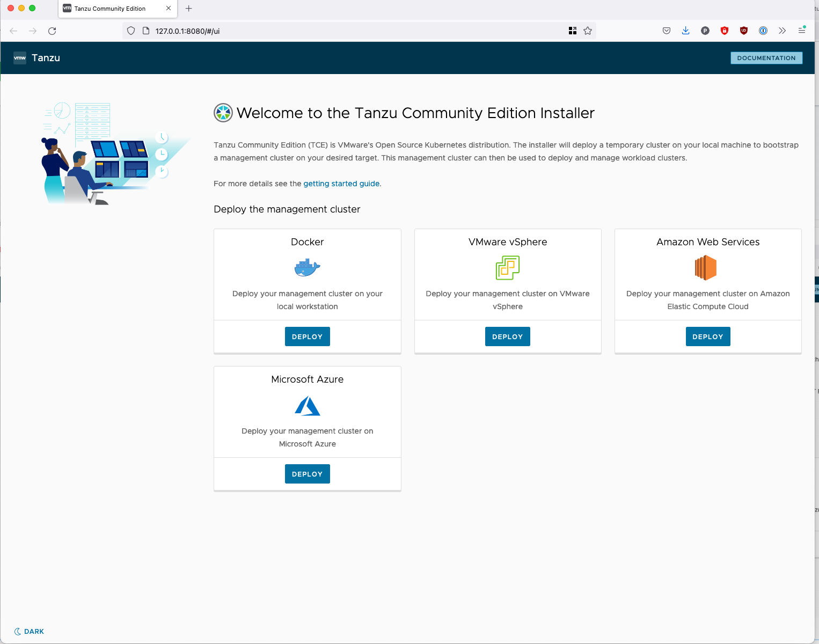Image resolution: width=819 pixels, height=644 pixels.
Task: Open the 1Password extension icon
Action: tap(763, 31)
